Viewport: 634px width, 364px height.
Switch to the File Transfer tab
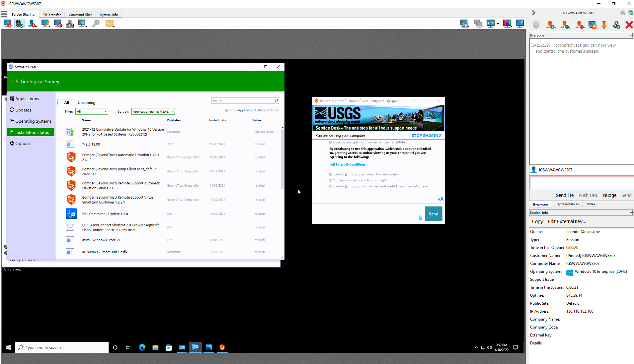[x=51, y=15]
